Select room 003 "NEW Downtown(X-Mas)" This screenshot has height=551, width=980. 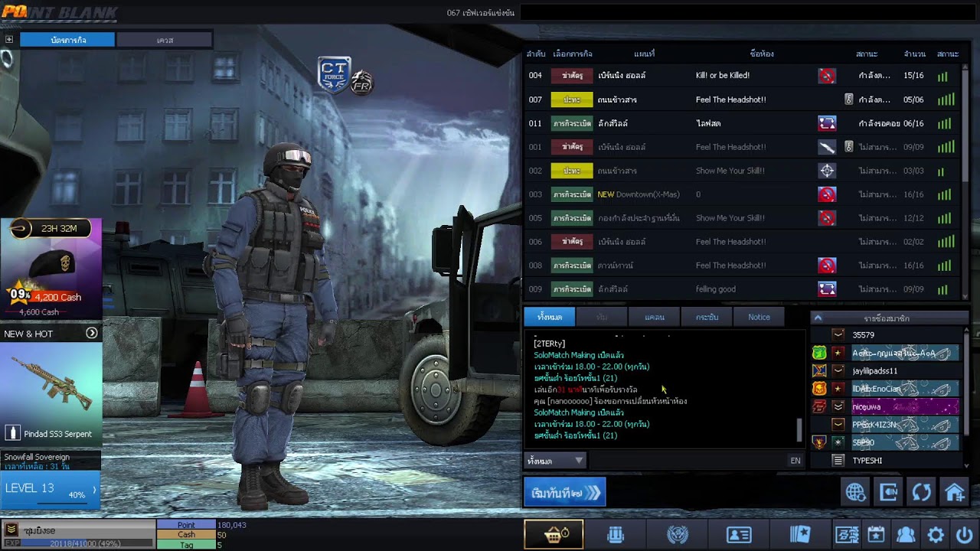point(743,194)
